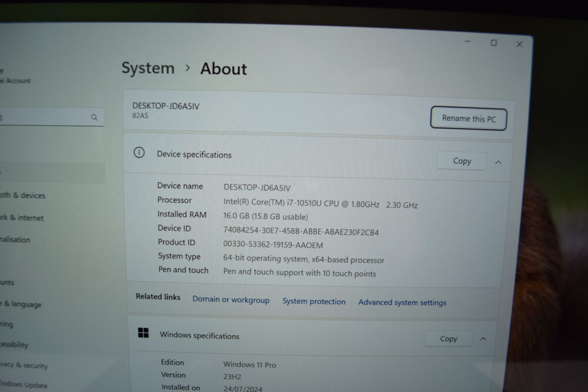Open Accessibility settings
Viewport: 588px width, 392px height.
tap(14, 344)
